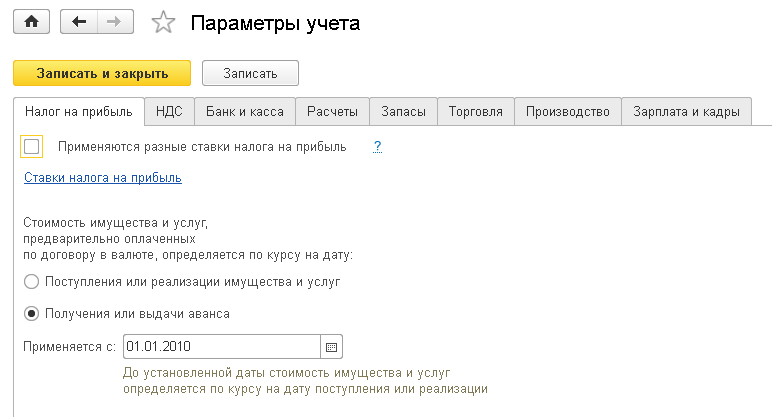This screenshot has width=772, height=417.
Task: Open the calendar date picker icon
Action: click(x=332, y=347)
